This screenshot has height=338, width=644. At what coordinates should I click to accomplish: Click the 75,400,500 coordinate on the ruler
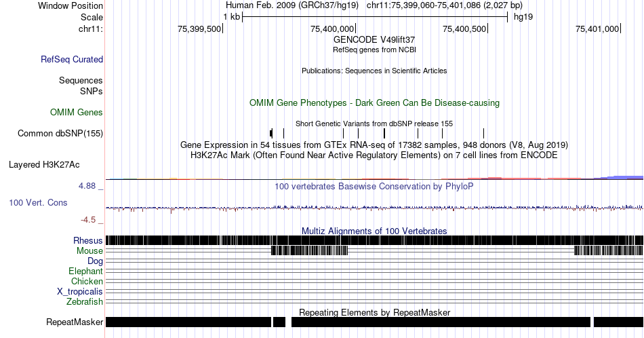tap(464, 29)
